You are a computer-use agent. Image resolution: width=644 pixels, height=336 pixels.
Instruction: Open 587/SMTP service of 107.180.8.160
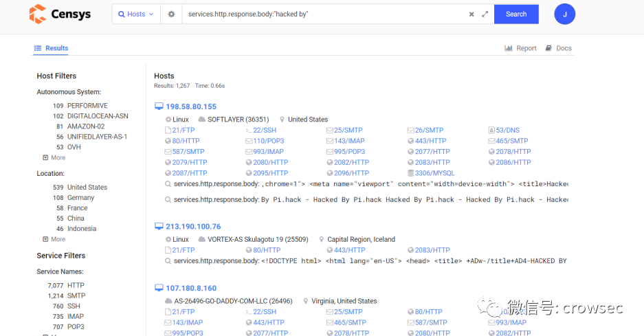coord(431,322)
